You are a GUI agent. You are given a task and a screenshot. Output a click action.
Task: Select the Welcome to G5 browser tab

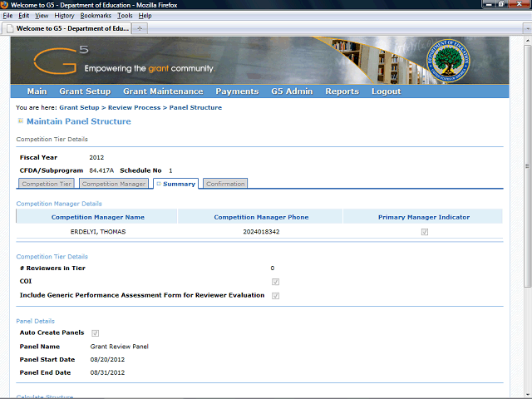[x=67, y=28]
